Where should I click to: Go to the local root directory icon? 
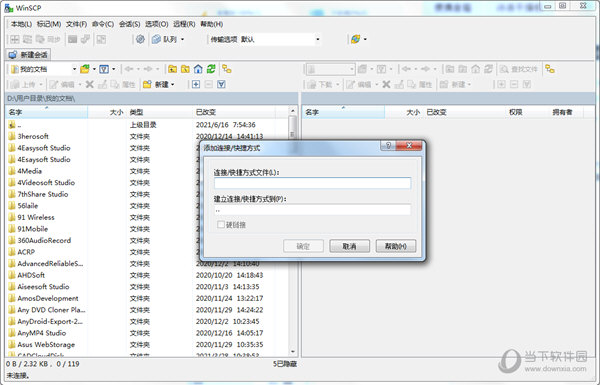[185, 69]
